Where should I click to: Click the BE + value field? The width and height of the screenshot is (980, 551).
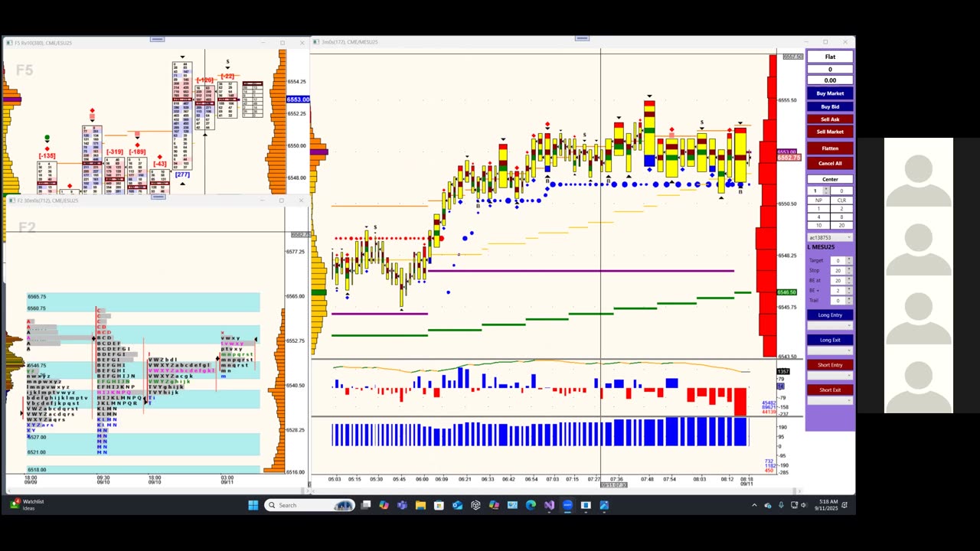[x=838, y=291]
